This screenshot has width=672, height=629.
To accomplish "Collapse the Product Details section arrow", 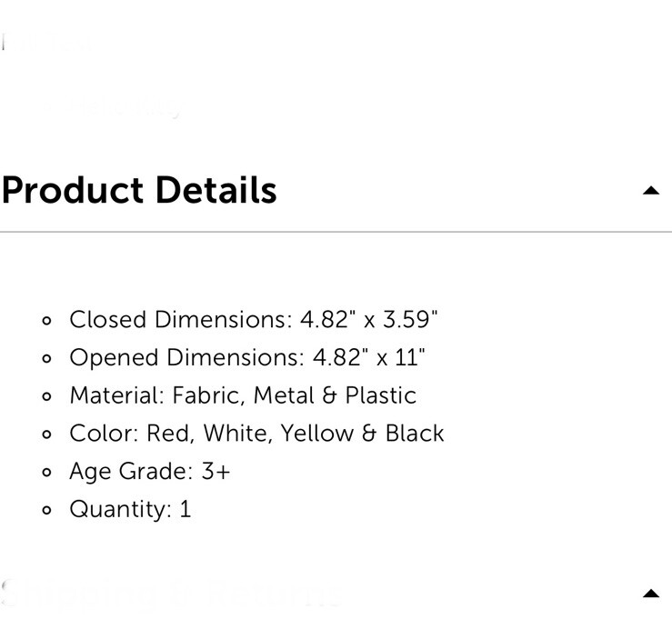I will [x=650, y=190].
